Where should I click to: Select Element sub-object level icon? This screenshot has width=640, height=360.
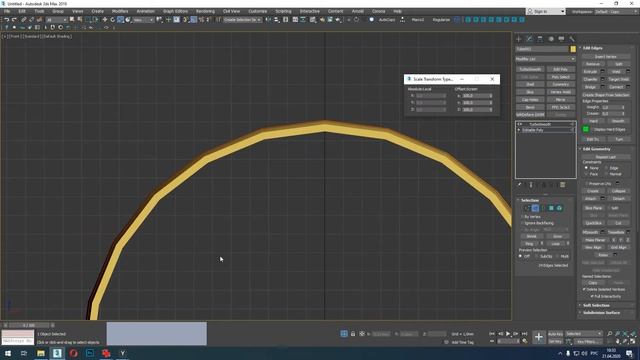(559, 208)
